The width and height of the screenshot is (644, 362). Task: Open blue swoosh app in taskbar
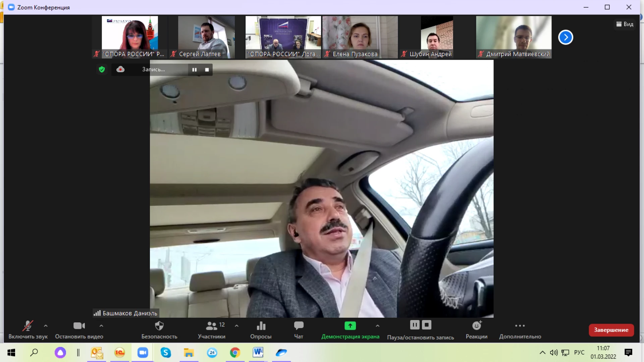[x=281, y=353]
